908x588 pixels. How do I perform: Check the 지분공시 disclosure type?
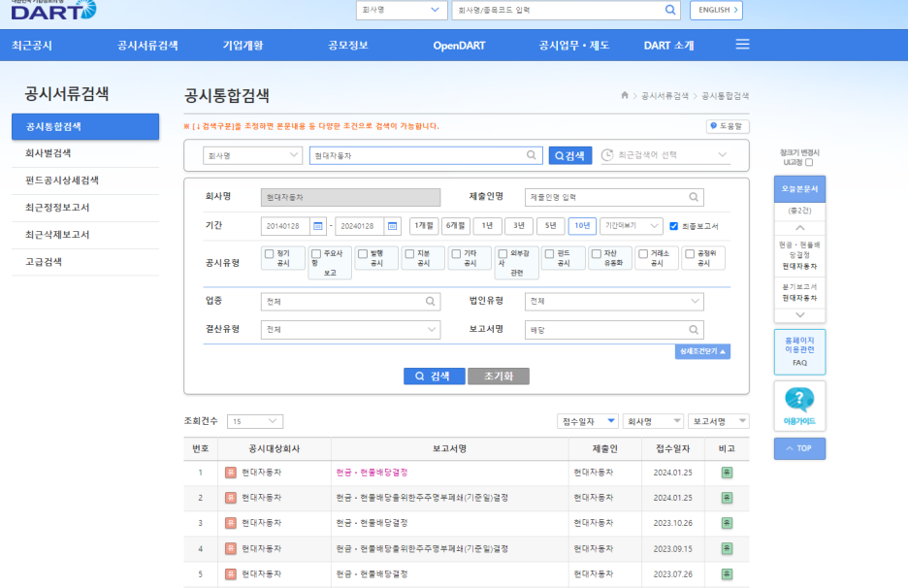[409, 254]
